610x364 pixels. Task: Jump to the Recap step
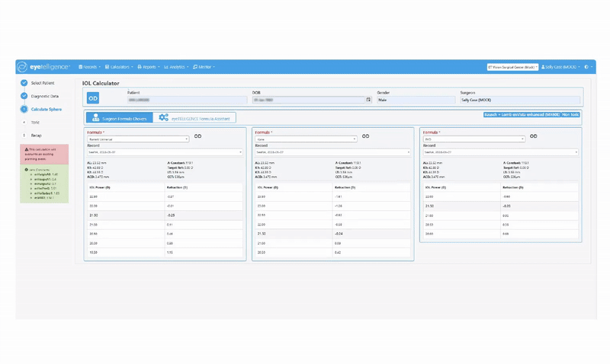coord(36,135)
